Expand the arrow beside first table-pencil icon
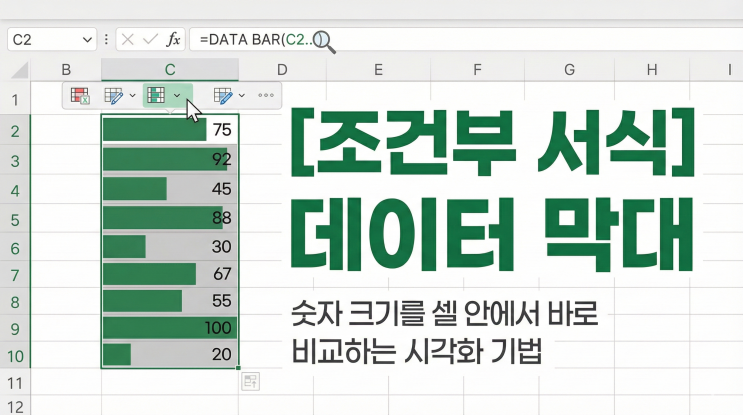The image size is (743, 415). click(133, 96)
